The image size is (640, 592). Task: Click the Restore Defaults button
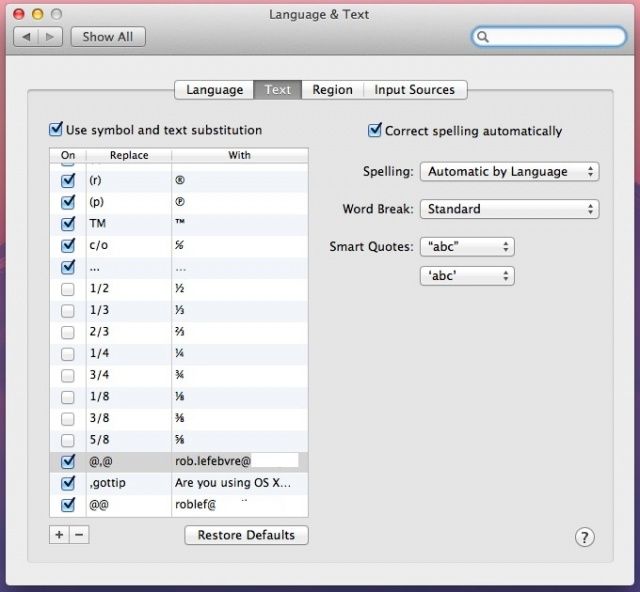246,535
